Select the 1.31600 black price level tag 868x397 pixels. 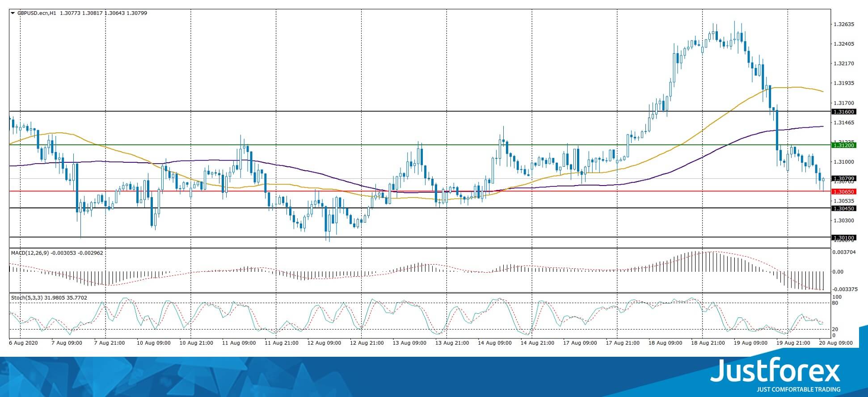pos(843,112)
